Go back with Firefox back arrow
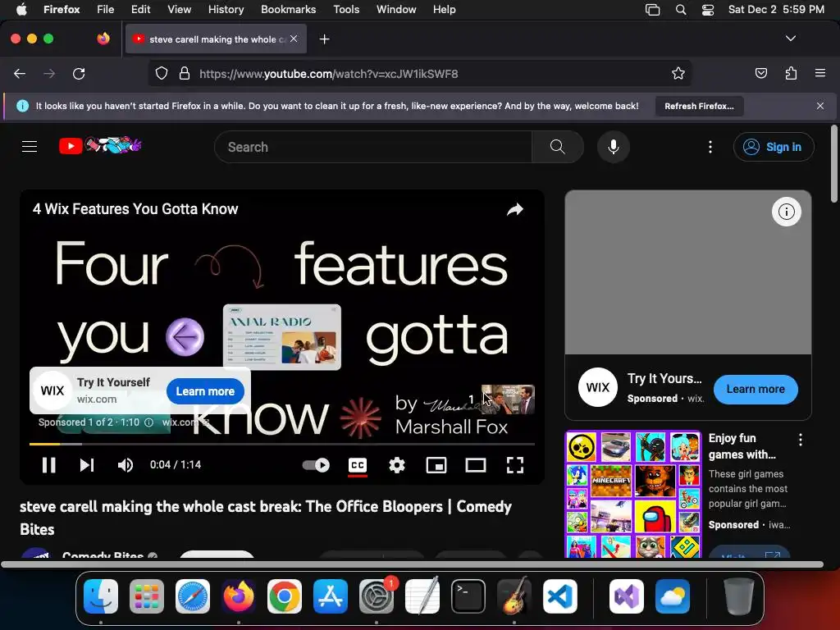The width and height of the screenshot is (840, 630). click(20, 73)
